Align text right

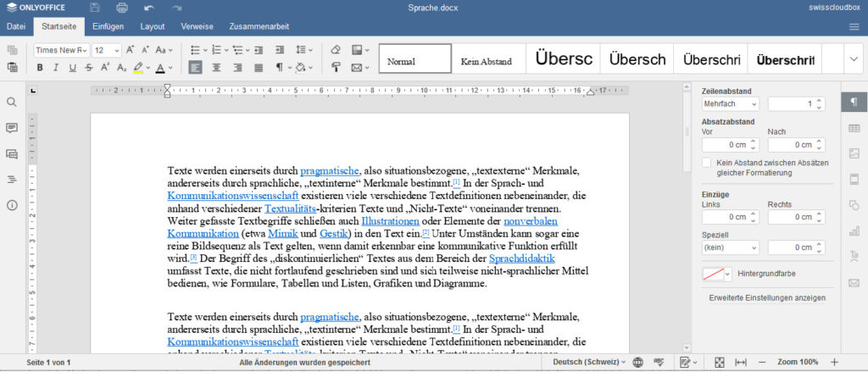[x=238, y=68]
